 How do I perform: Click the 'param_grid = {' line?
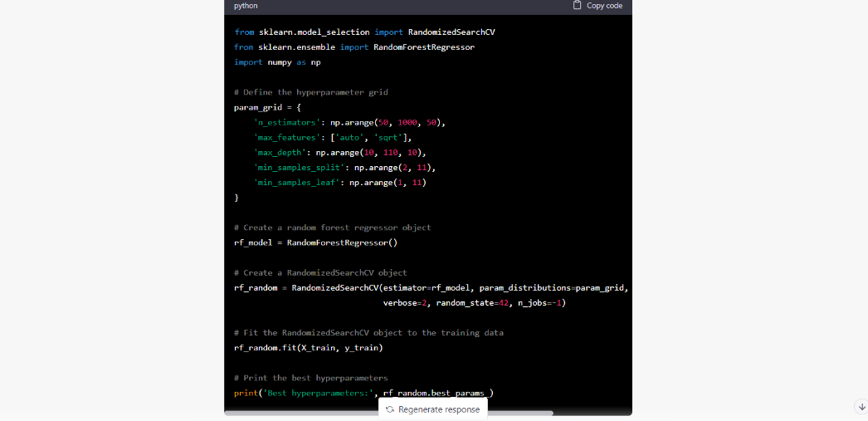267,107
